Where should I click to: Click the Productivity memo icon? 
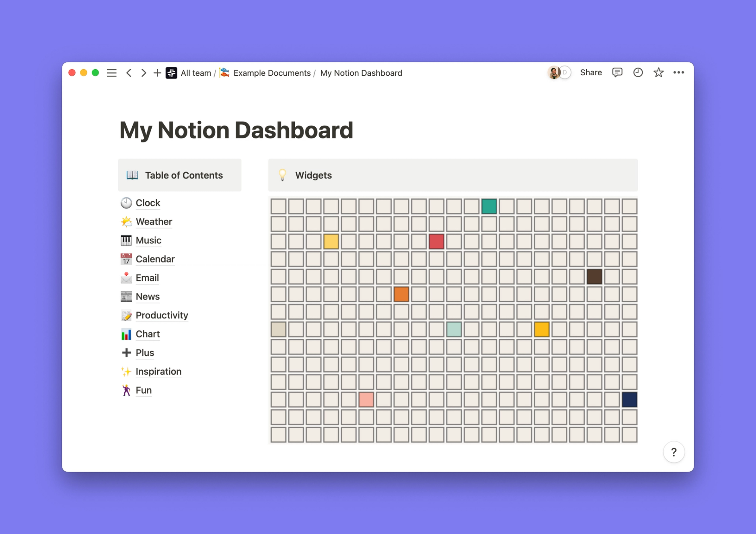click(126, 315)
